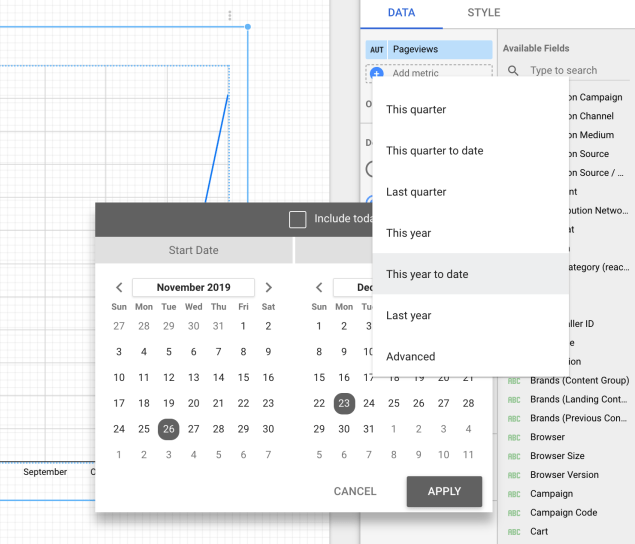This screenshot has width=635, height=544.
Task: Click ABC type icon beside Browser
Action: tap(514, 437)
